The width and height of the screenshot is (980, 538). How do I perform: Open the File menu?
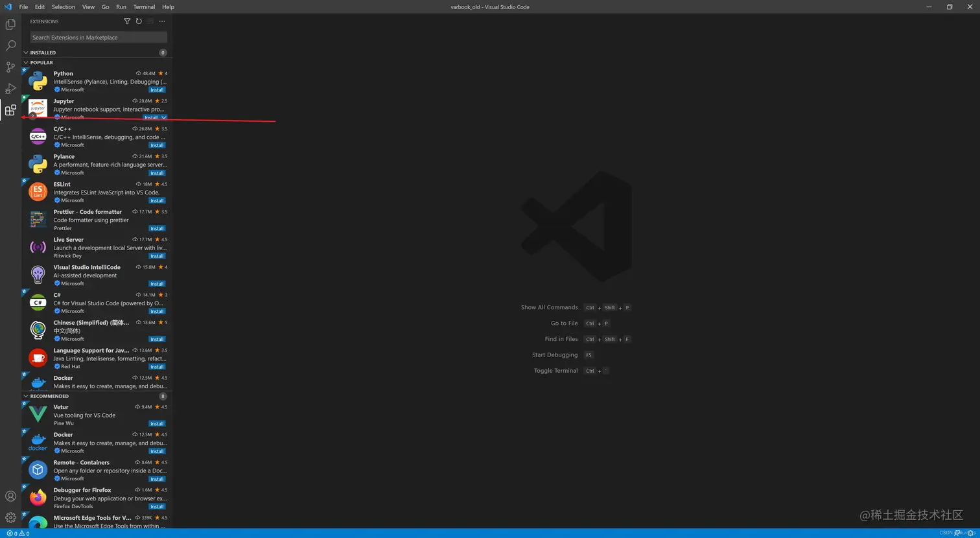click(x=23, y=6)
